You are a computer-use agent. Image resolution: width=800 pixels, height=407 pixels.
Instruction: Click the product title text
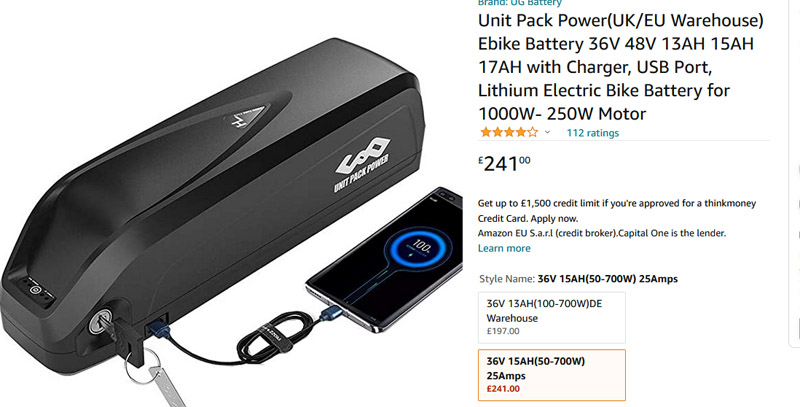[620, 67]
